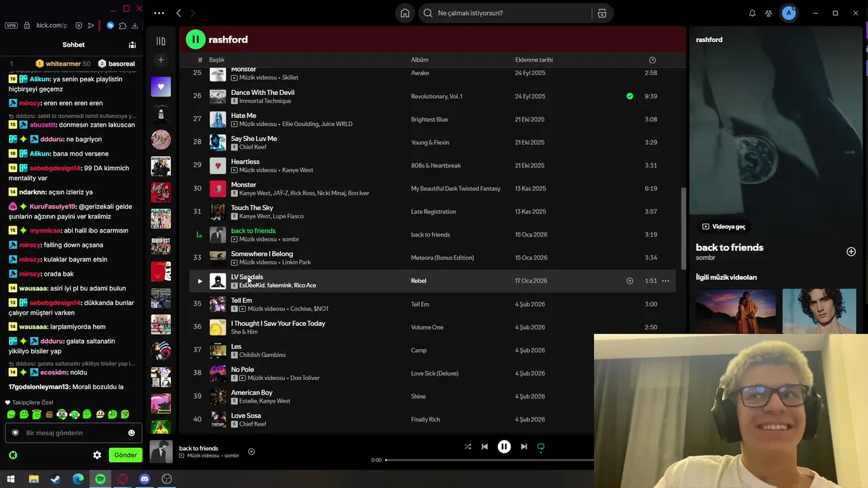Add back to friends to library in right panel
This screenshot has width=868, height=488.
(851, 251)
